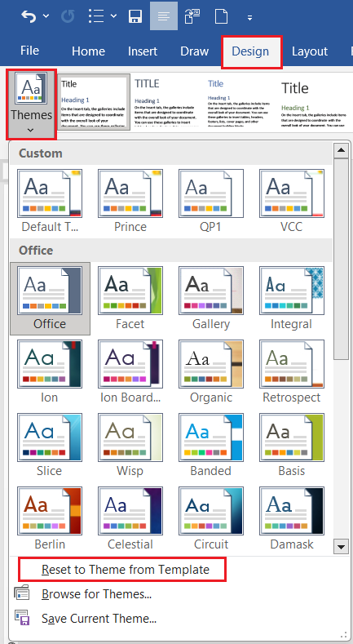This screenshot has width=353, height=644.
Task: Click Save Current Theme text option
Action: click(x=99, y=618)
